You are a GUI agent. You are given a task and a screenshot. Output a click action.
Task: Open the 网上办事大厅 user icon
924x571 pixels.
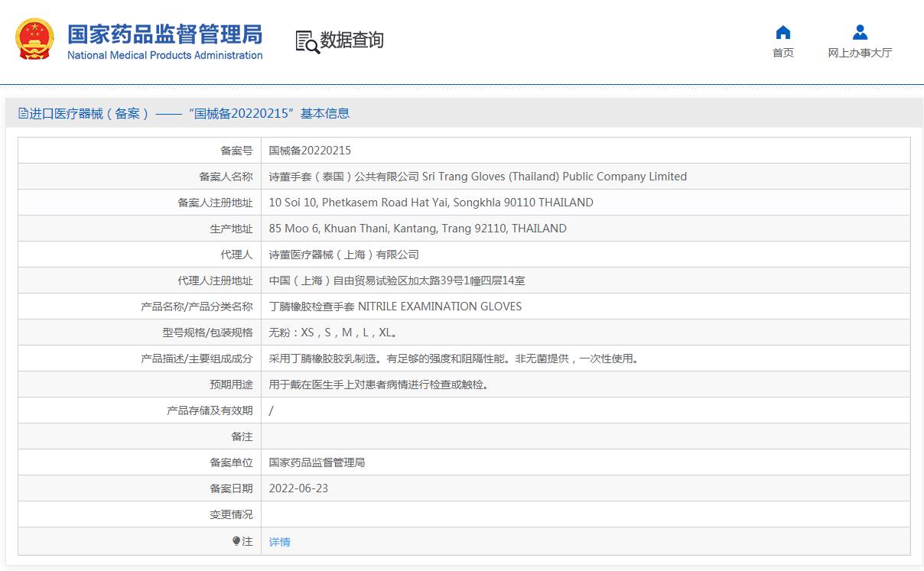(x=860, y=32)
